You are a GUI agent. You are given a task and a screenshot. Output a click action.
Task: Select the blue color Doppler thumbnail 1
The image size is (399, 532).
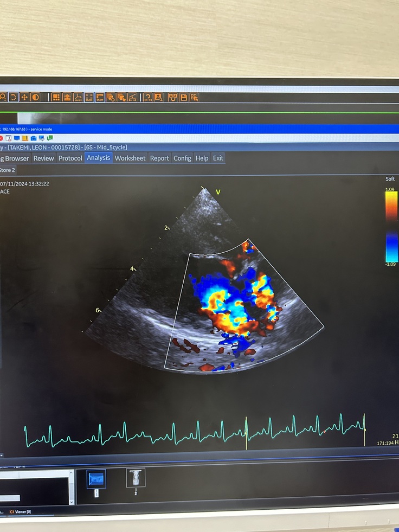[x=96, y=478]
